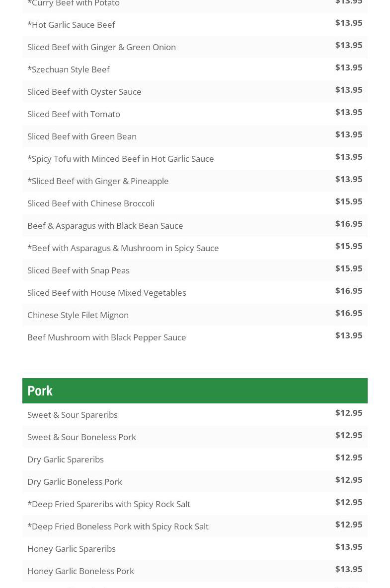Select Hot Garlic Sauce Beef item
The width and height of the screenshot is (390, 588).
71,25
